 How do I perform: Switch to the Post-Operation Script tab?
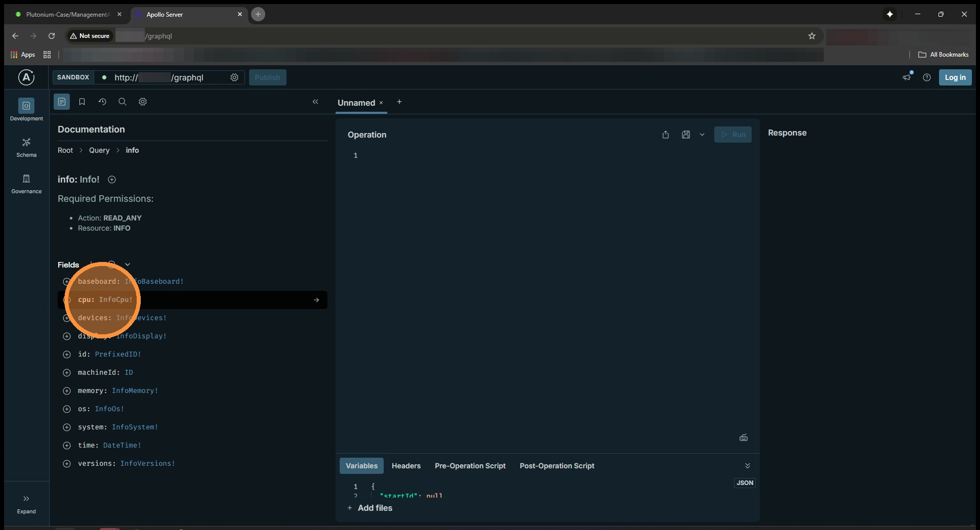point(557,466)
